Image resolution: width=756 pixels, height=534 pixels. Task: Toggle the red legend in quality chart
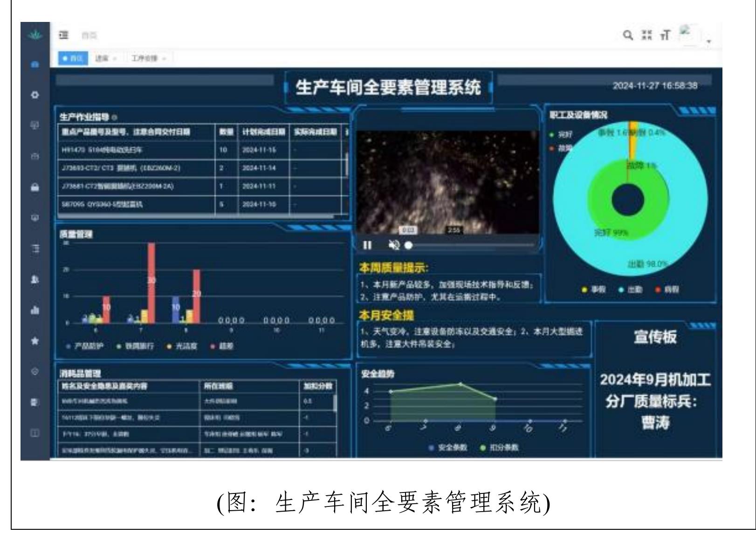click(222, 347)
